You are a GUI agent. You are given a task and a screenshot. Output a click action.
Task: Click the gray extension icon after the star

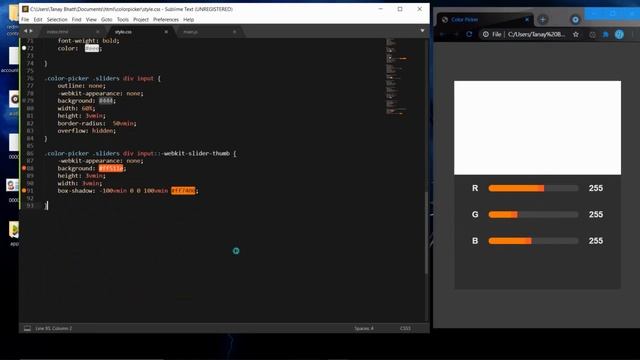[592, 35]
